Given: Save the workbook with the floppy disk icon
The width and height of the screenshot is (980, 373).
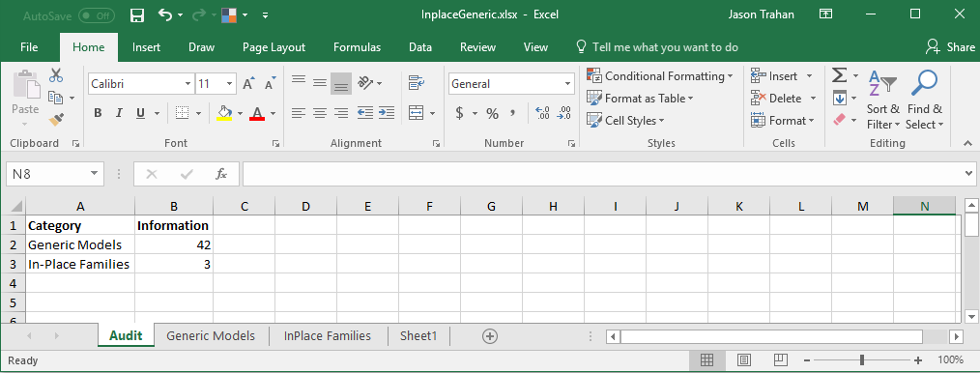Looking at the screenshot, I should click(137, 15).
